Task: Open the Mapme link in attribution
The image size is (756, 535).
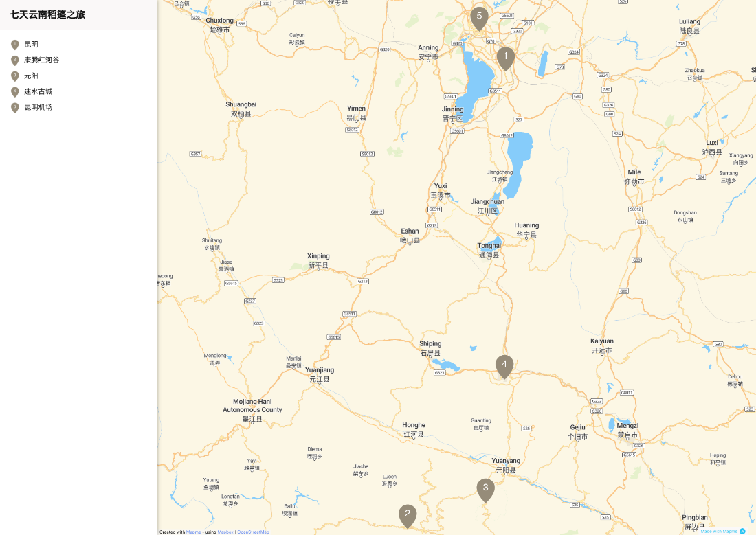Action: tap(193, 532)
